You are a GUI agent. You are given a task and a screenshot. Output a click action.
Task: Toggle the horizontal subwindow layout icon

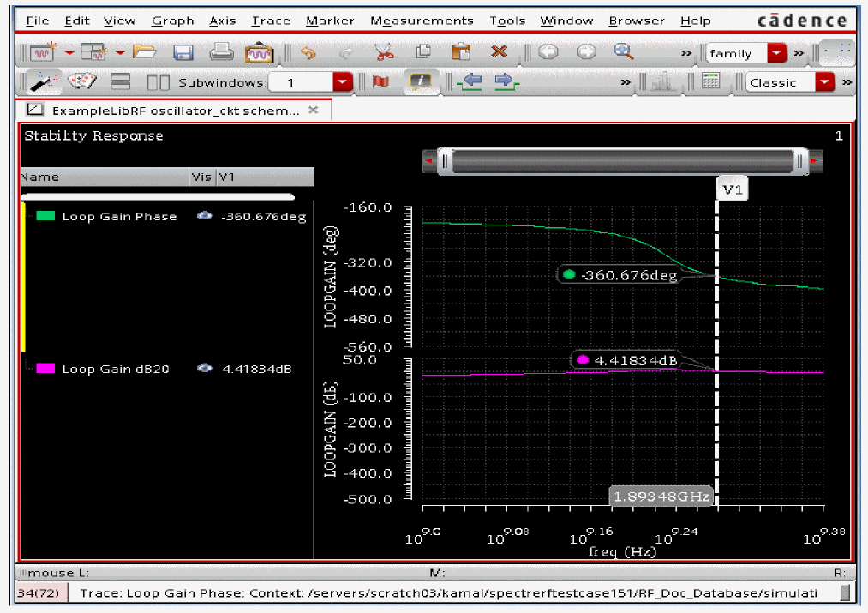121,82
